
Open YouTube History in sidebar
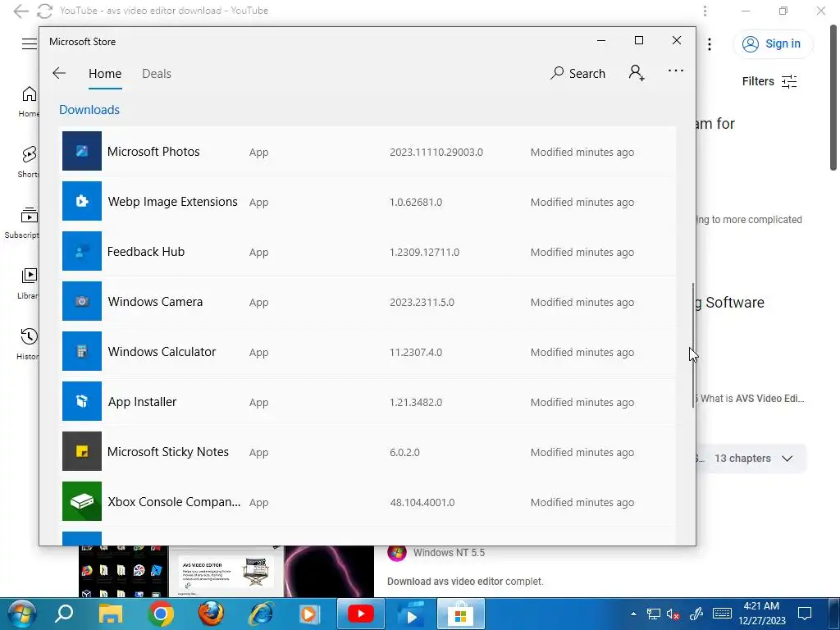(x=29, y=344)
